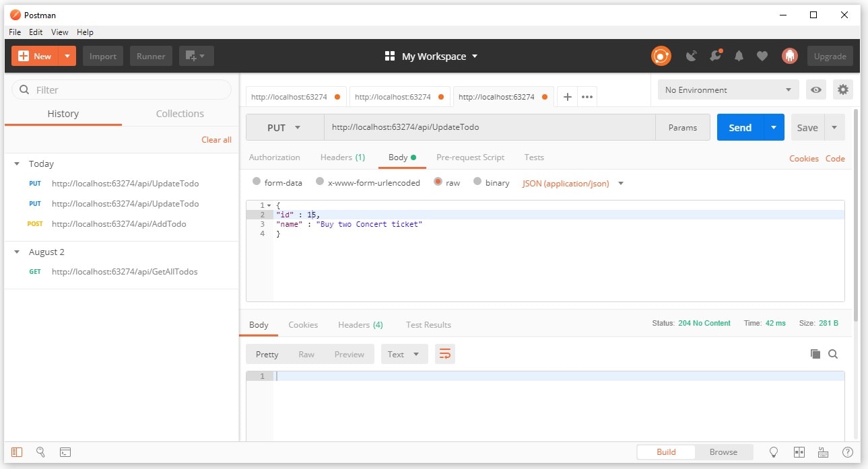This screenshot has height=469, width=868.
Task: Toggle the sidebar icon in status bar
Action: point(17,452)
